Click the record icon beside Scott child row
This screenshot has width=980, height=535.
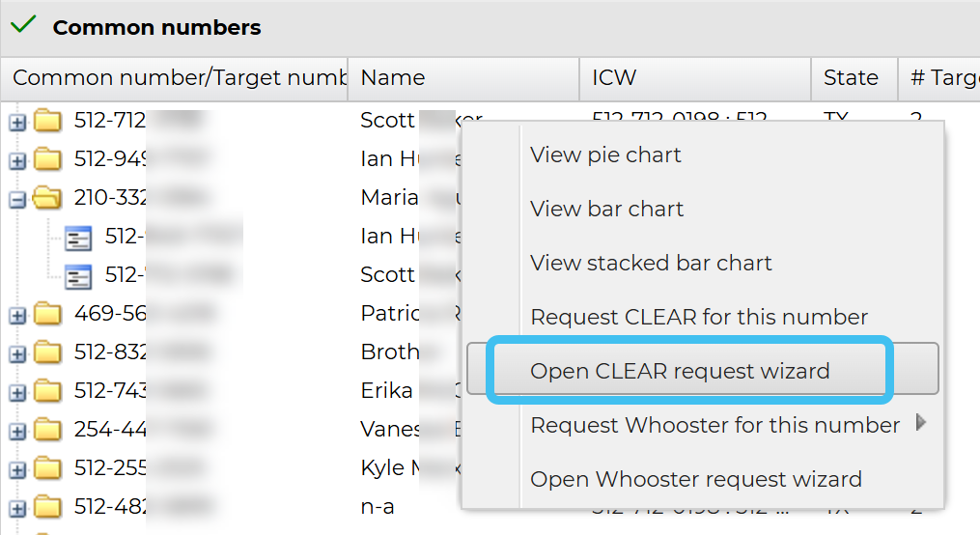click(x=78, y=275)
